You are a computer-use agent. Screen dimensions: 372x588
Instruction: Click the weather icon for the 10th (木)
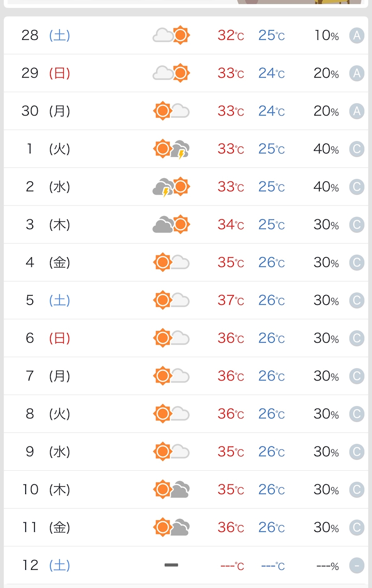pyautogui.click(x=171, y=489)
